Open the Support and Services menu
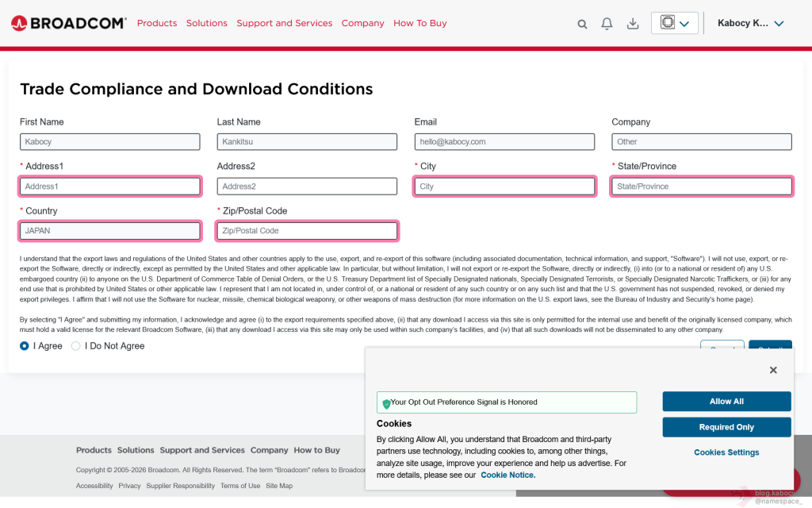The image size is (812, 508). [284, 23]
